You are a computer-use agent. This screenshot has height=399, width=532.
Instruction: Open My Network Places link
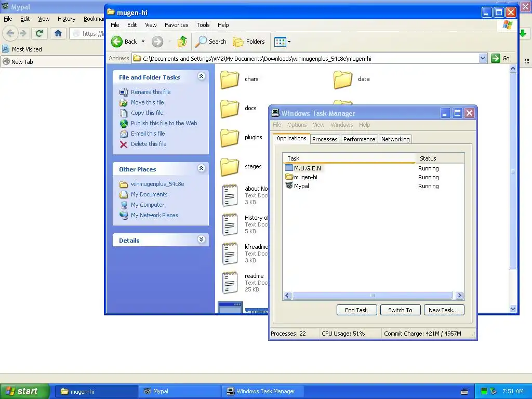[x=154, y=215]
